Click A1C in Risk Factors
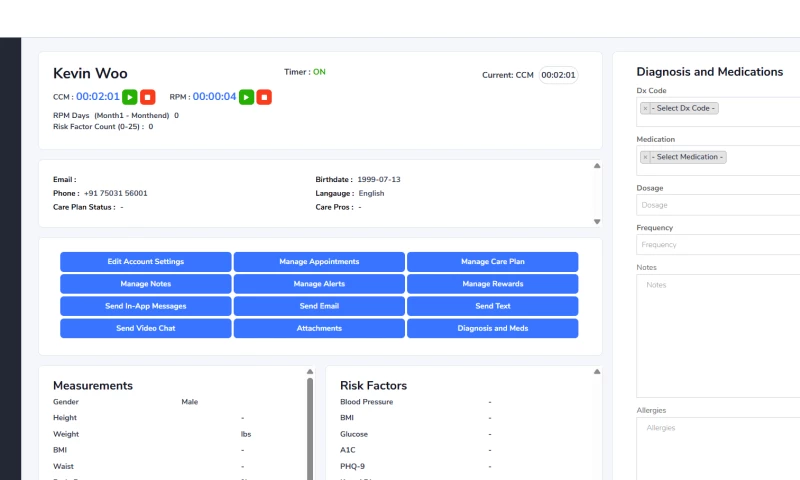Image resolution: width=800 pixels, height=480 pixels. pos(348,450)
